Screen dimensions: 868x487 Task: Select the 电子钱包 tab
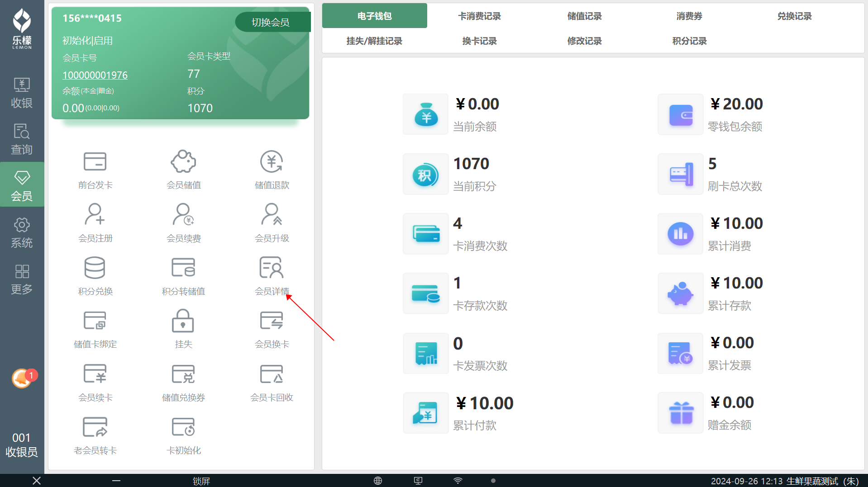point(374,16)
